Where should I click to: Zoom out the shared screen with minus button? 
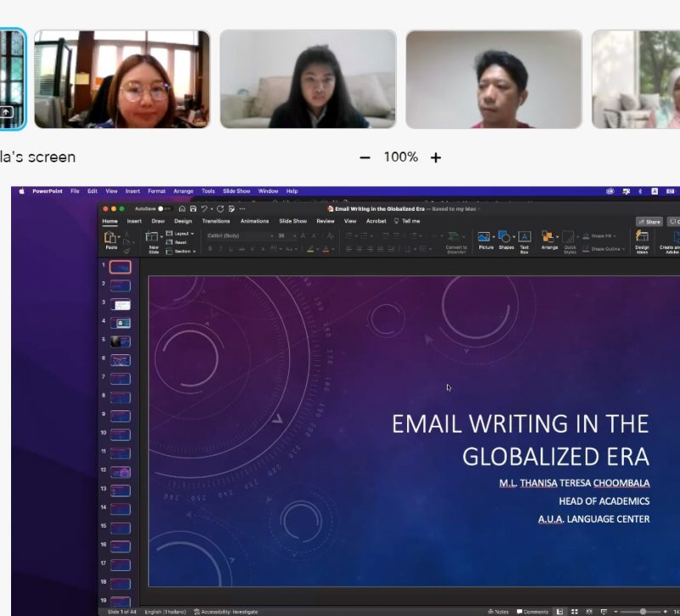365,157
